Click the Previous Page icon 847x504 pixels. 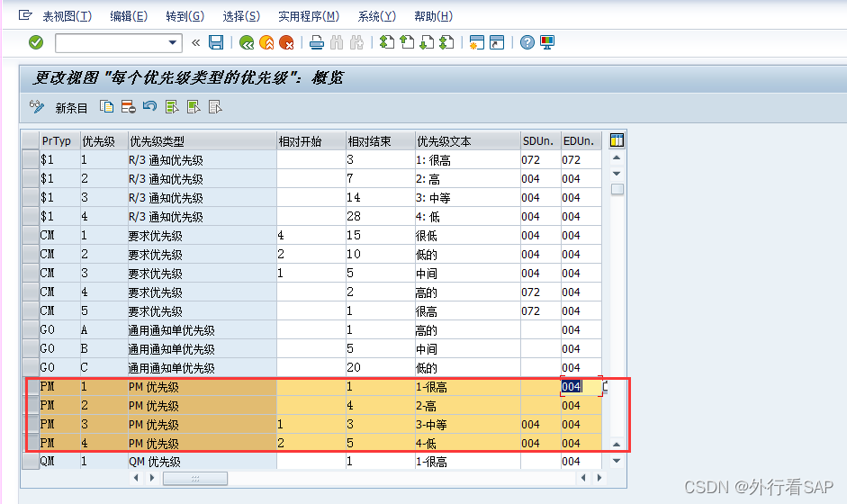[x=407, y=42]
